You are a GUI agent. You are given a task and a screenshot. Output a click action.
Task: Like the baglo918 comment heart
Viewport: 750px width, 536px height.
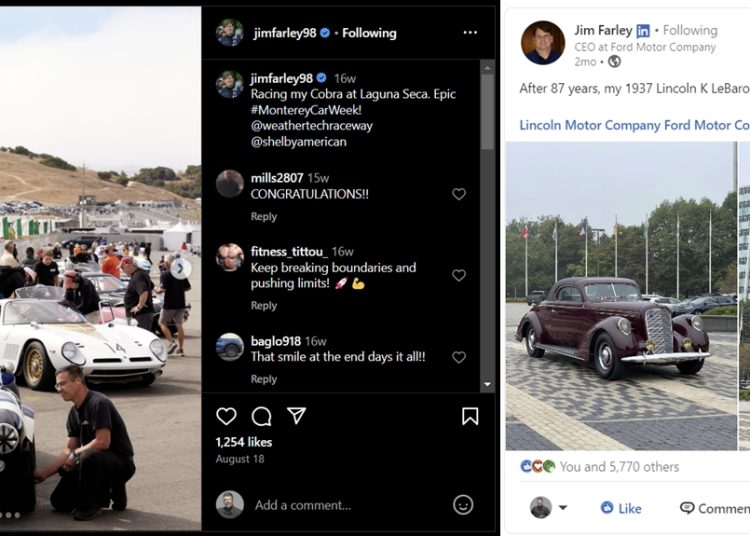459,357
